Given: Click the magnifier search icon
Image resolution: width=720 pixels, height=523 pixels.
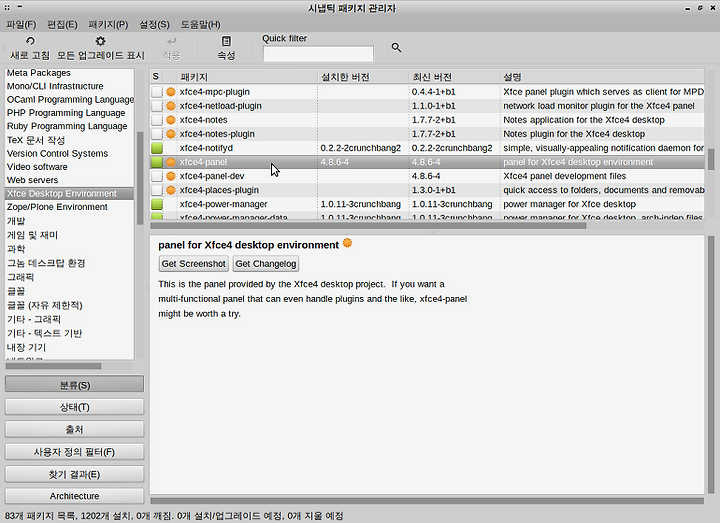Looking at the screenshot, I should [x=396, y=47].
